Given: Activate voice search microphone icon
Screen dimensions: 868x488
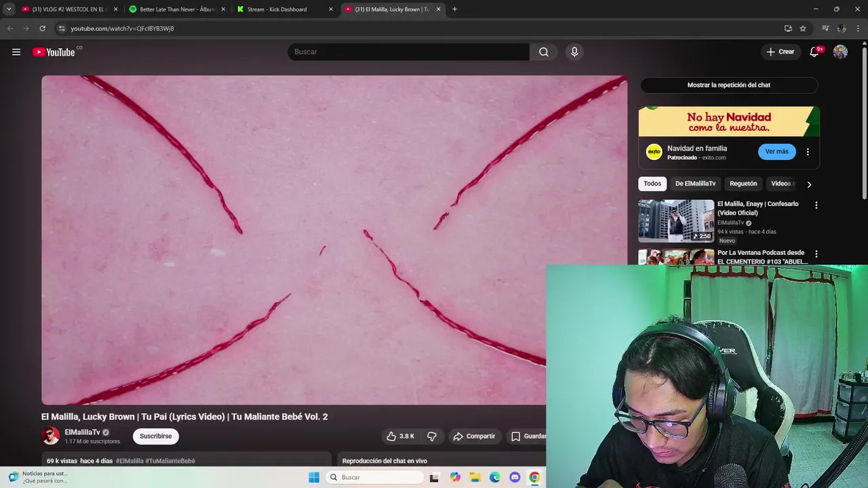Looking at the screenshot, I should coord(574,52).
